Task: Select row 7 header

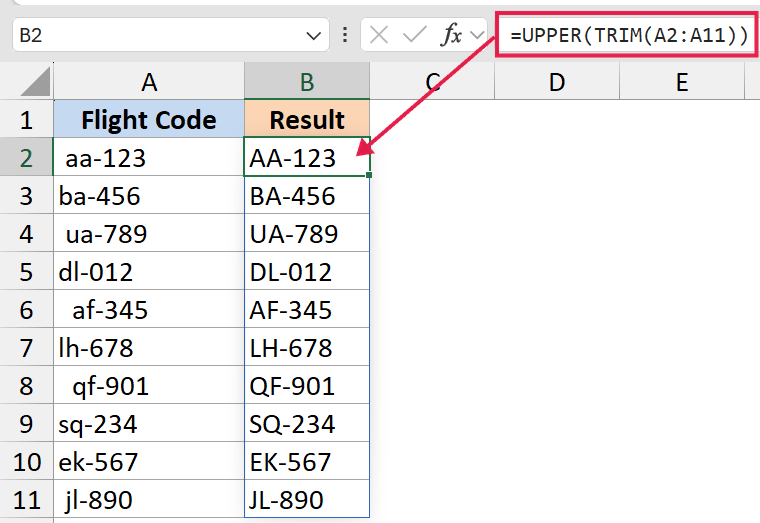Action: [26, 347]
